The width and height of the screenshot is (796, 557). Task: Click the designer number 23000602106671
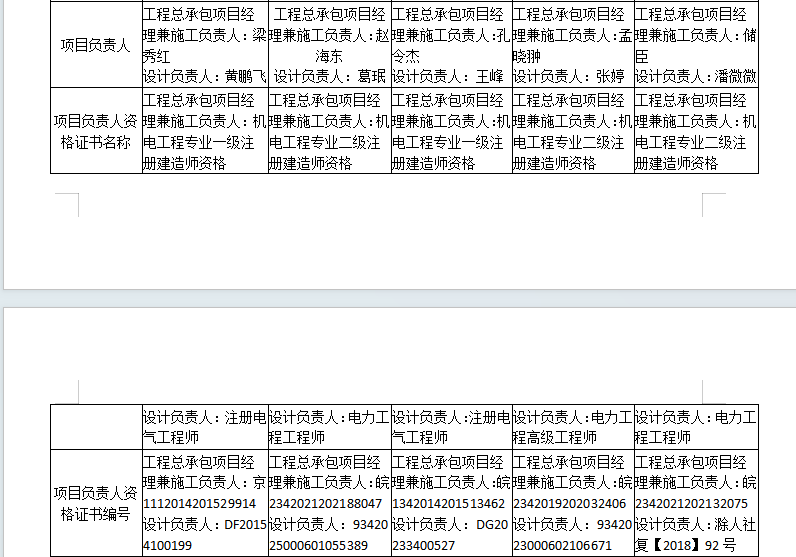click(562, 546)
